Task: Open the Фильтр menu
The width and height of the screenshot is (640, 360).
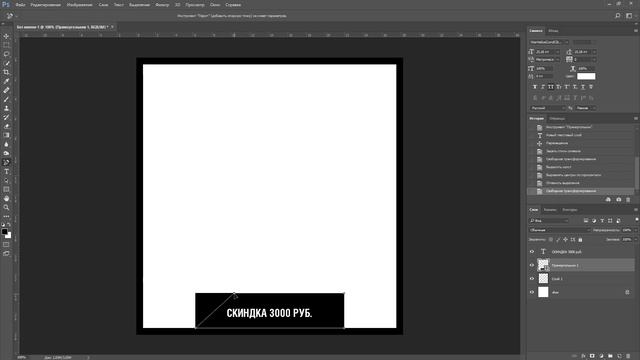Action: (x=162, y=5)
